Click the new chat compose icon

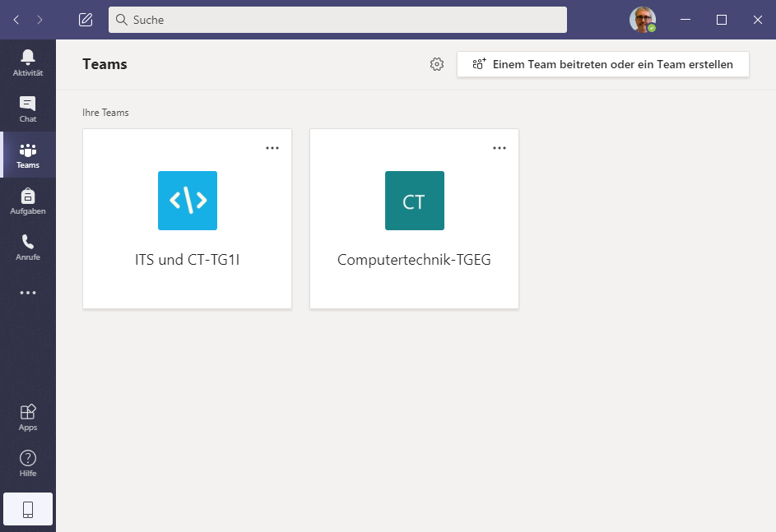[x=86, y=20]
